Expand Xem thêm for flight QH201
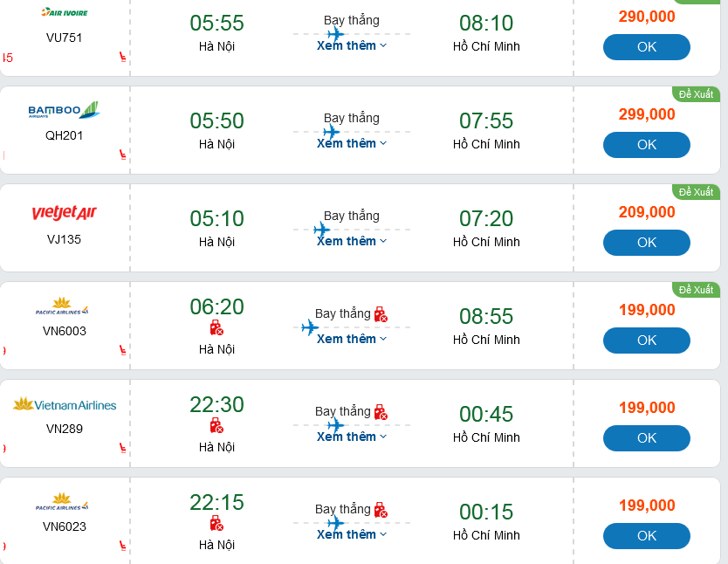 point(351,143)
